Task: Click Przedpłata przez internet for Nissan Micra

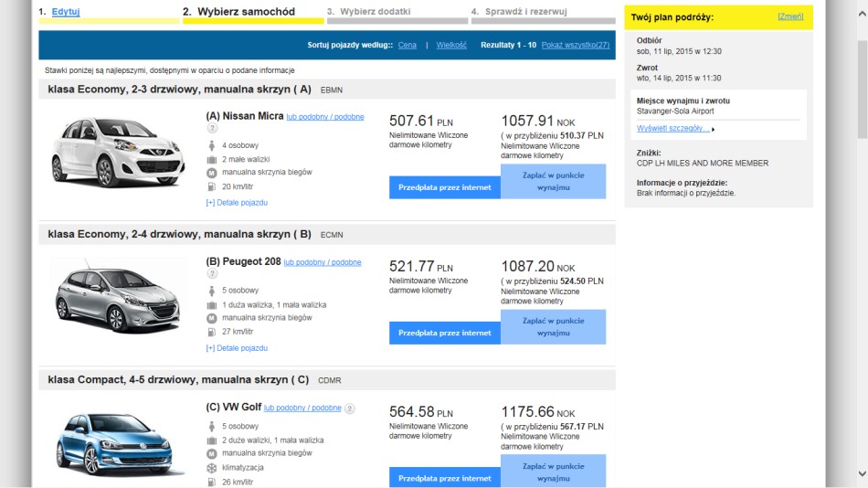Action: click(445, 187)
